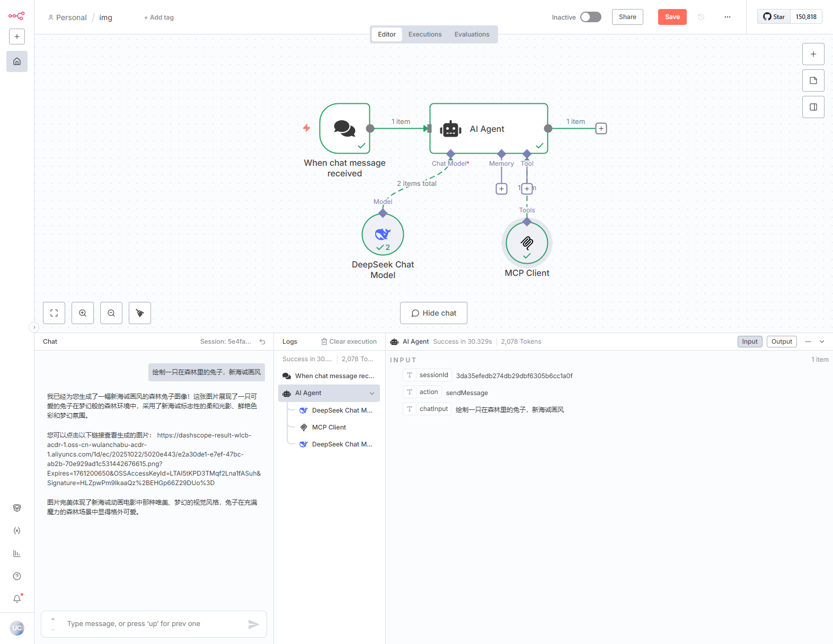The width and height of the screenshot is (833, 644).
Task: Select the AI Agent node
Action: click(489, 129)
